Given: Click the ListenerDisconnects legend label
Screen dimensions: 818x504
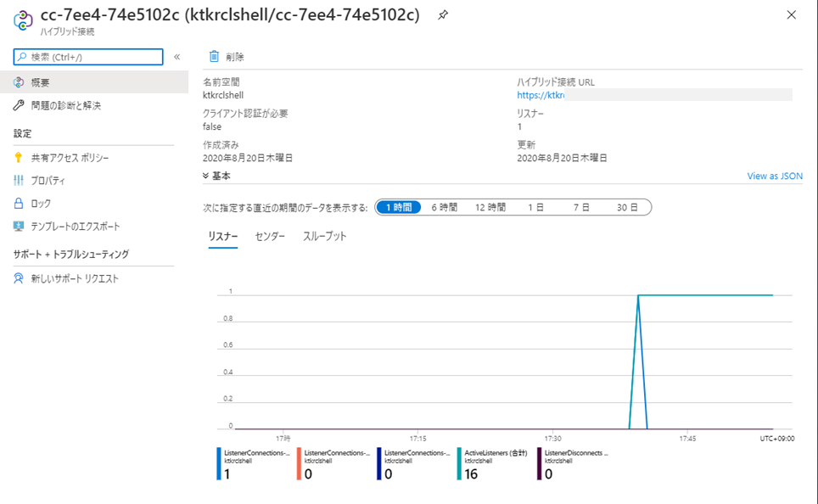Looking at the screenshot, I should click(576, 453).
